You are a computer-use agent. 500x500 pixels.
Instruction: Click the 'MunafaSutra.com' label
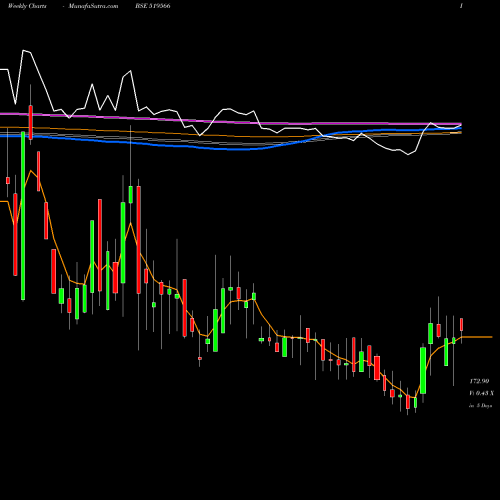pyautogui.click(x=93, y=6)
